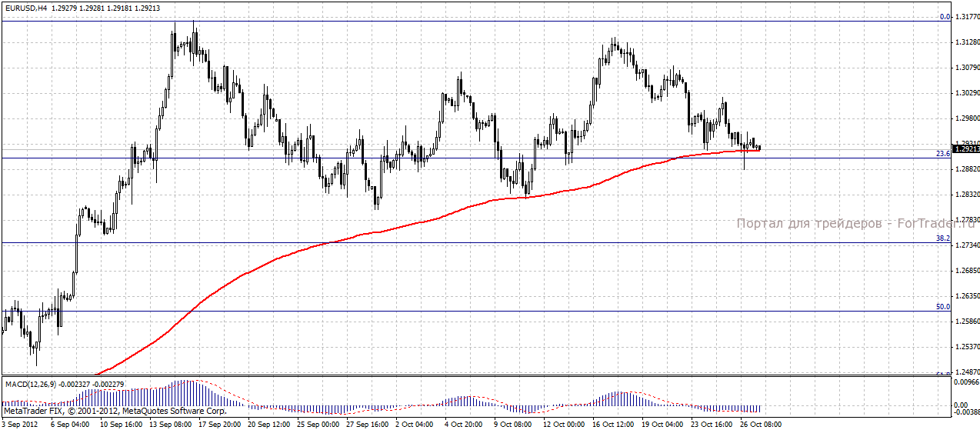Viewport: 980px width, 430px height.
Task: Click the 50.0 Fibonacci level label
Action: click(943, 307)
